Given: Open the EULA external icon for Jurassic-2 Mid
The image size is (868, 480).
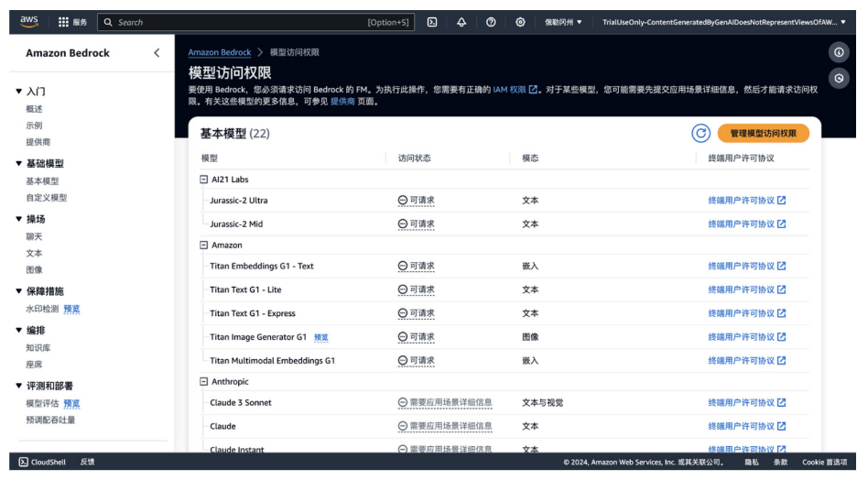Looking at the screenshot, I should (782, 224).
